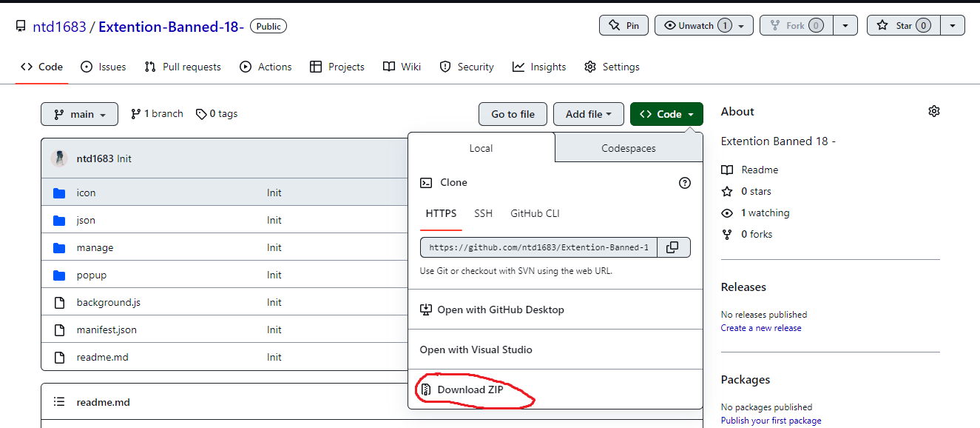Open the json folder
The image size is (980, 428).
pos(86,220)
